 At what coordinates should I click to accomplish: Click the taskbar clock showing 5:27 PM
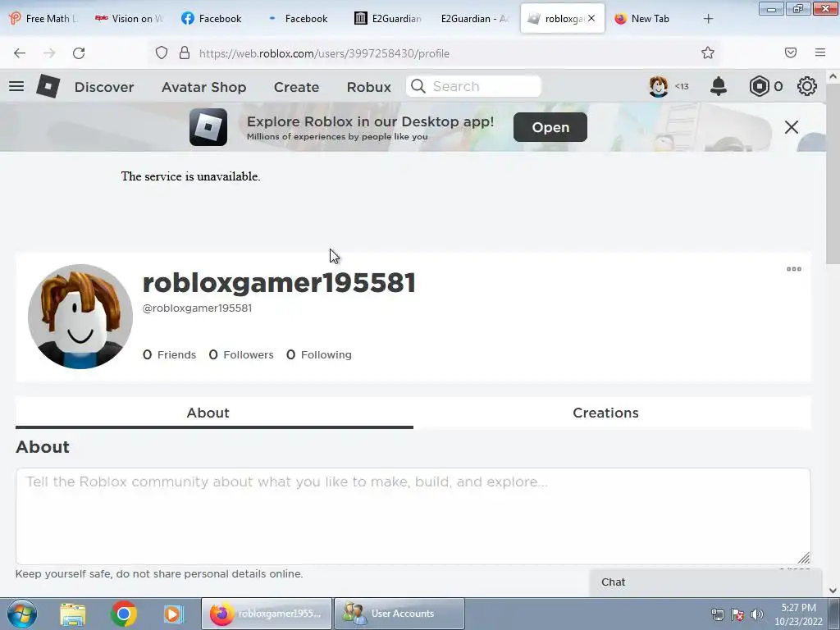coord(798,614)
